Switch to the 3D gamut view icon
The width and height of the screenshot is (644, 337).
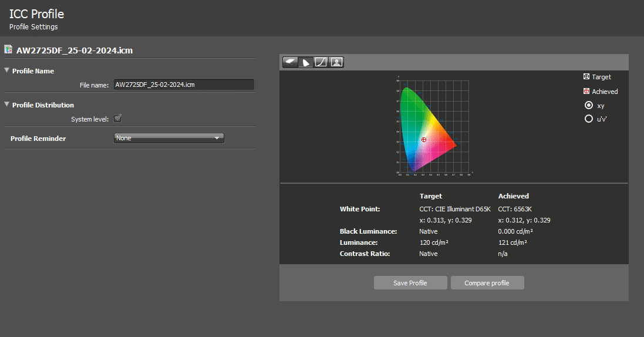click(291, 62)
